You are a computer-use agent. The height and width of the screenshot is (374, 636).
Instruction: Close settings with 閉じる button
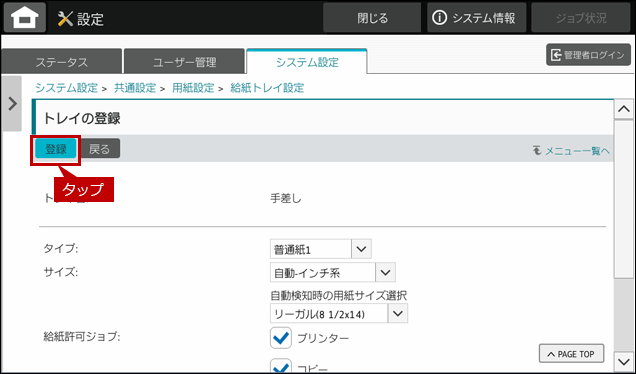pos(372,17)
